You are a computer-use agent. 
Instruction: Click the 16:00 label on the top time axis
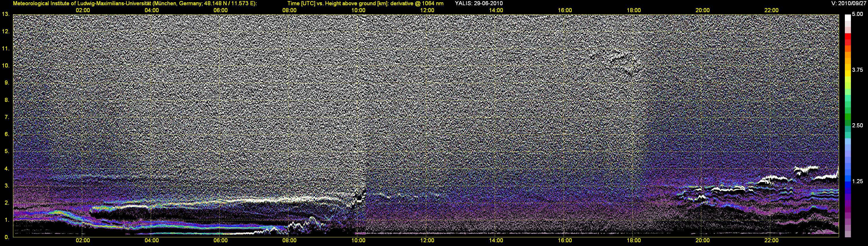pyautogui.click(x=565, y=10)
